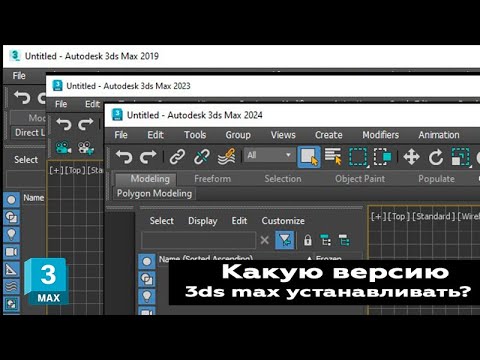Click the Frozen column header

(x=329, y=258)
